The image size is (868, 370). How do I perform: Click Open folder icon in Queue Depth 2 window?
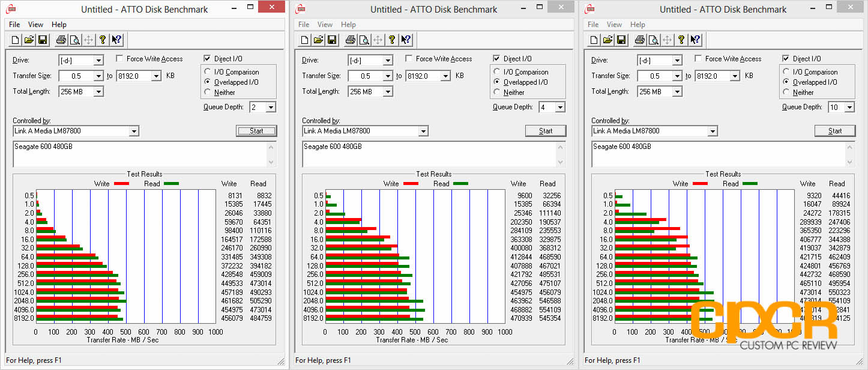[29, 40]
